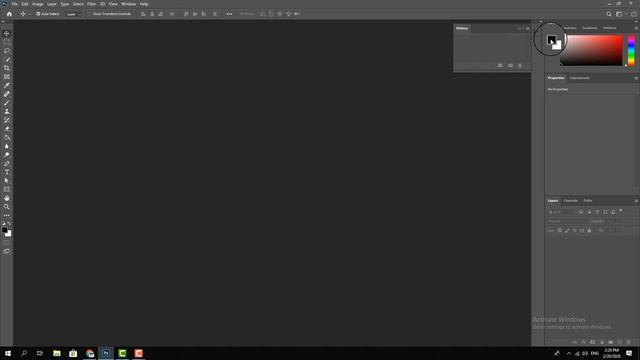This screenshot has height=360, width=640.
Task: Toggle lock all button in Layers panel
Action: (x=589, y=231)
